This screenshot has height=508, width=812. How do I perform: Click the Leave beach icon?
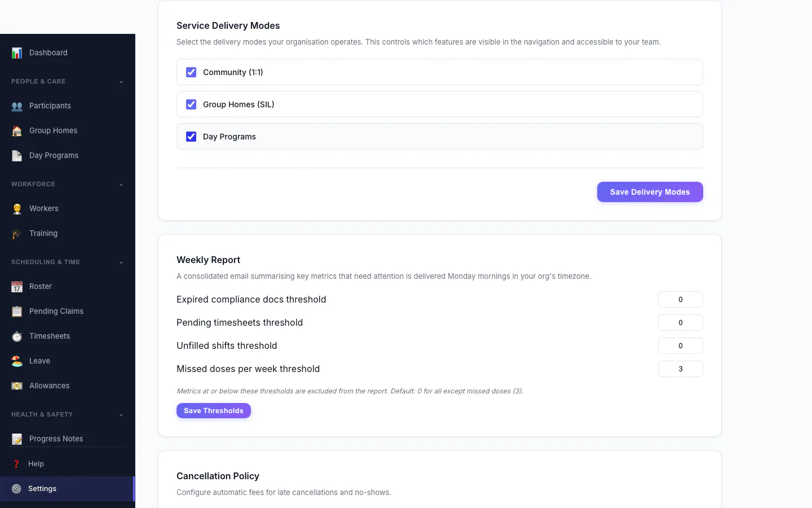click(17, 361)
